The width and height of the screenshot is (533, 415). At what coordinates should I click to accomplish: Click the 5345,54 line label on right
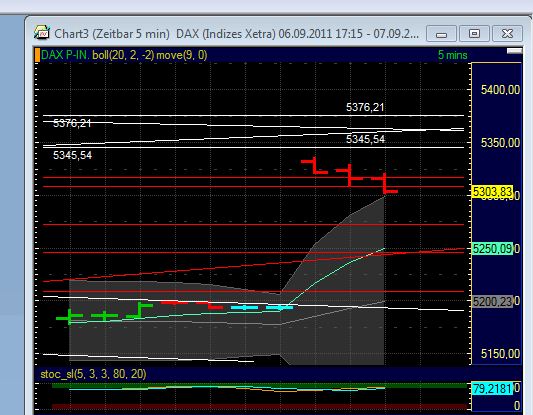365,139
